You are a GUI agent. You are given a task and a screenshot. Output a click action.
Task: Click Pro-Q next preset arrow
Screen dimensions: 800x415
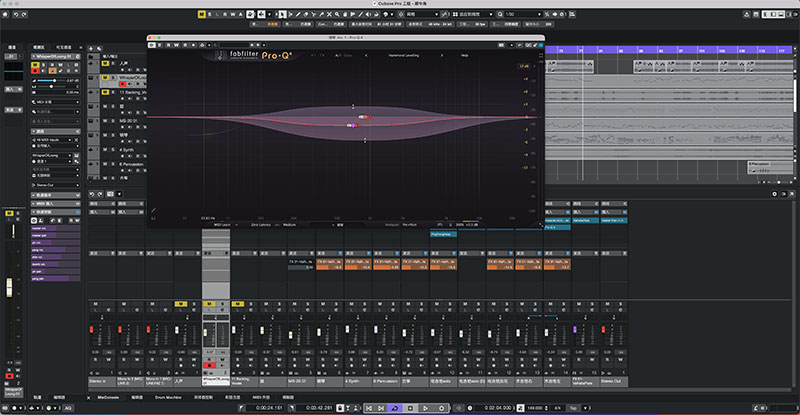(442, 55)
